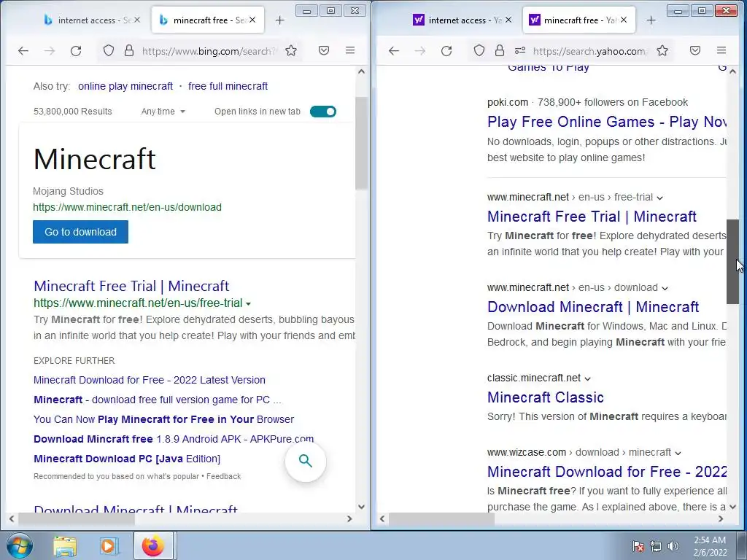The height and width of the screenshot is (560, 747).
Task: Click the Bing window vertical scrollbar thumb
Action: pyautogui.click(x=361, y=143)
